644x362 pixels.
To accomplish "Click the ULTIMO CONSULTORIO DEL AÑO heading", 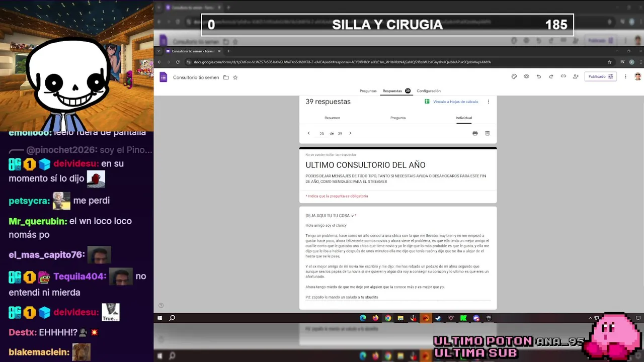I will pyautogui.click(x=365, y=165).
